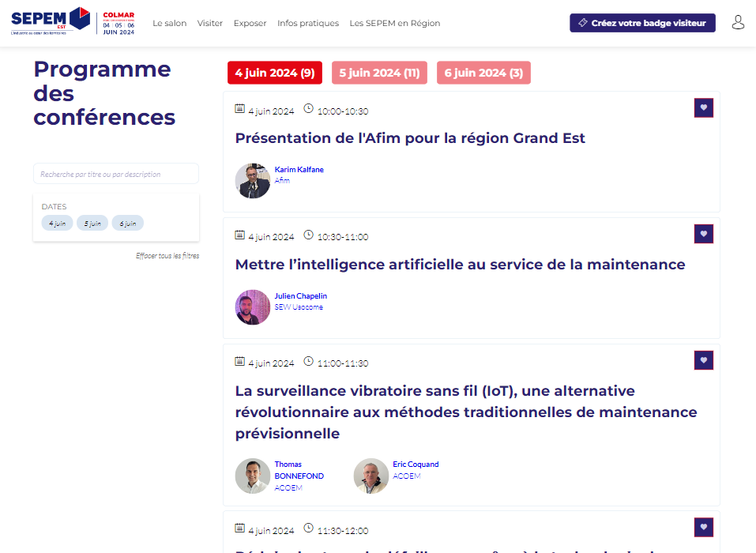Image resolution: width=756 pixels, height=553 pixels.
Task: Click Julien Chapelin's speaker avatar
Action: click(x=253, y=307)
